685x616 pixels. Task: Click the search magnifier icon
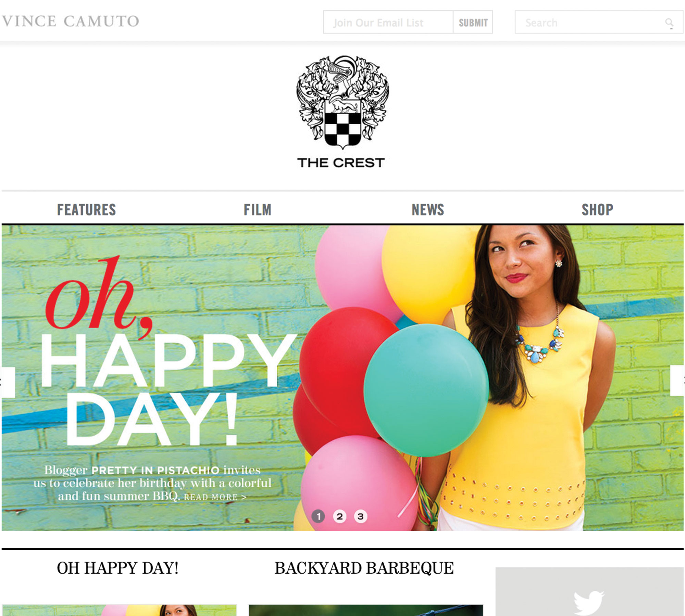tap(669, 23)
